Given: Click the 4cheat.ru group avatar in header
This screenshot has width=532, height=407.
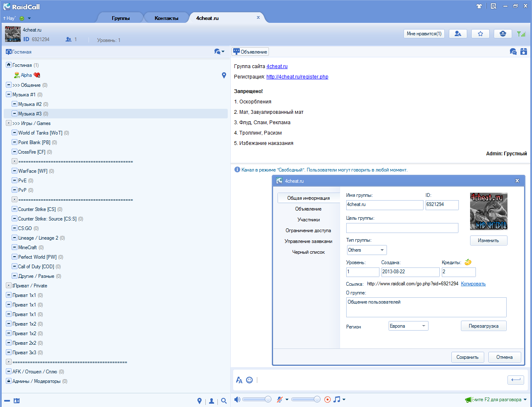Looking at the screenshot, I should coord(13,34).
